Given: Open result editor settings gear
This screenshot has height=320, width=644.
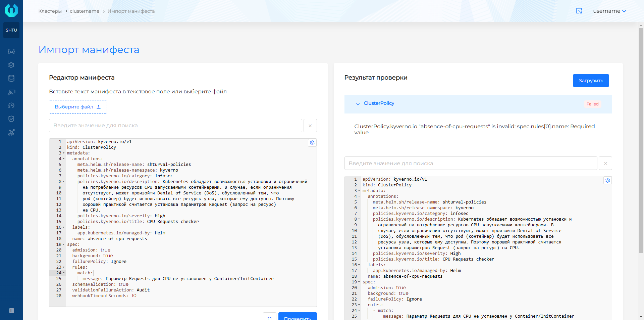Looking at the screenshot, I should 607,180.
